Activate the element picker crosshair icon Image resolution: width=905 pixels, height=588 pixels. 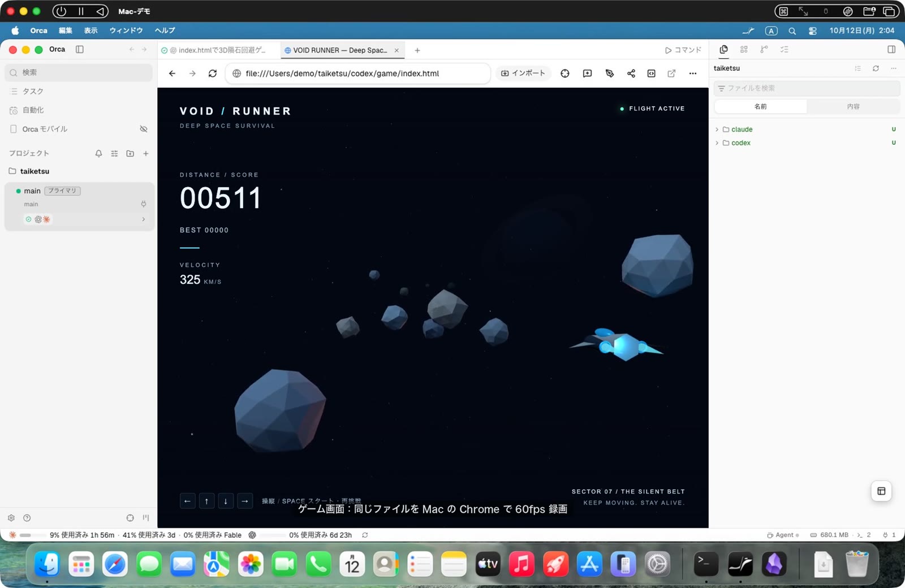coord(565,73)
